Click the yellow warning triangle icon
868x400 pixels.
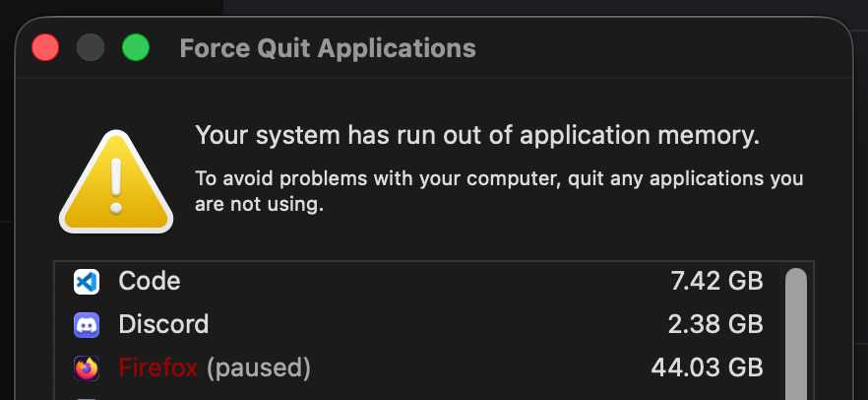[116, 184]
